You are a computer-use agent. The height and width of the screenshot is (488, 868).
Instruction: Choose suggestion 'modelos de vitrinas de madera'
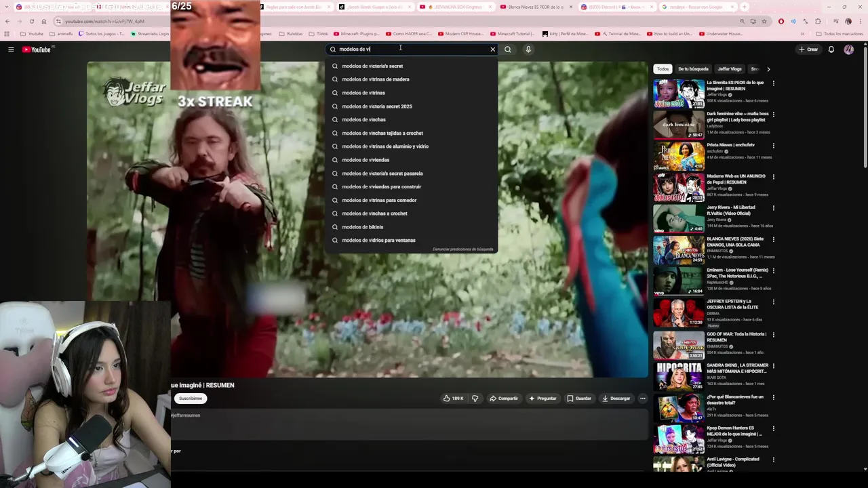coord(411,79)
